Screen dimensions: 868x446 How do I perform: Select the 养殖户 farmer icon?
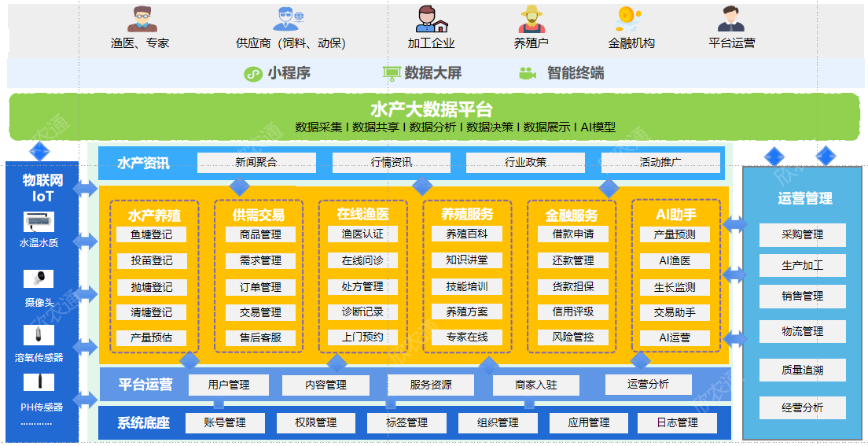tap(531, 20)
